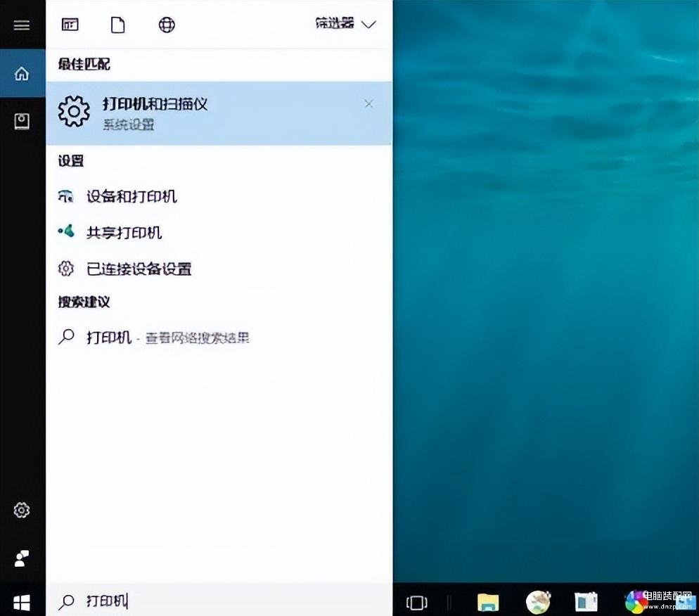Select the 打印机 查看网络搜索结果 suggestion
Image resolution: width=699 pixels, height=616 pixels.
click(219, 338)
